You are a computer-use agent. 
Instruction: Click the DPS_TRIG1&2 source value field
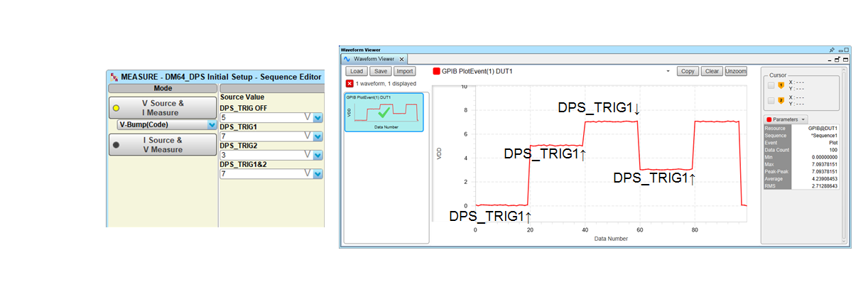coord(264,173)
